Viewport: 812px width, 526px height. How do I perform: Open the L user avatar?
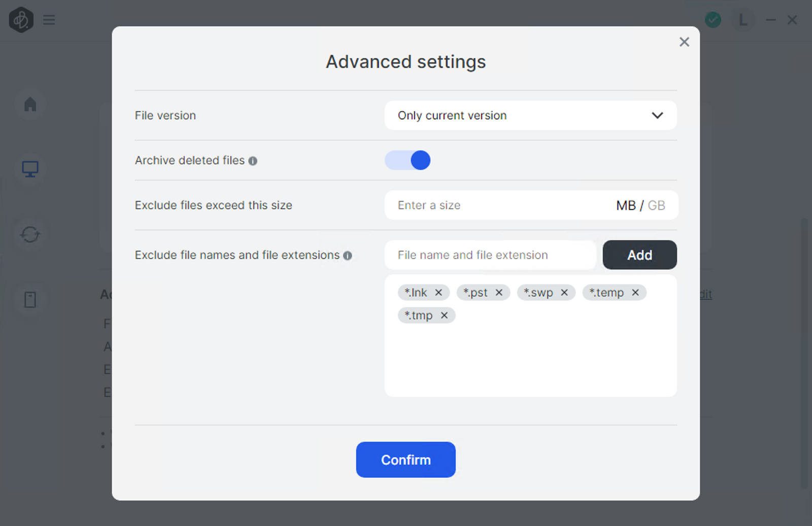[x=743, y=20]
